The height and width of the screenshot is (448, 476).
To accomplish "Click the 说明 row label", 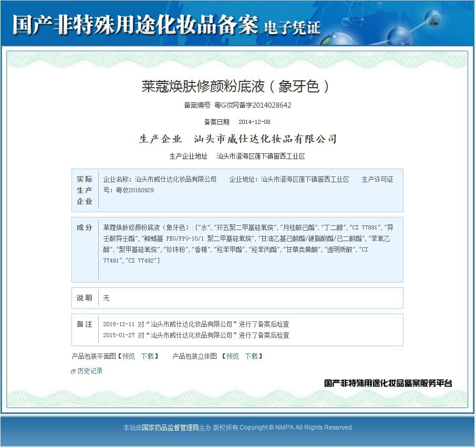I will point(85,298).
